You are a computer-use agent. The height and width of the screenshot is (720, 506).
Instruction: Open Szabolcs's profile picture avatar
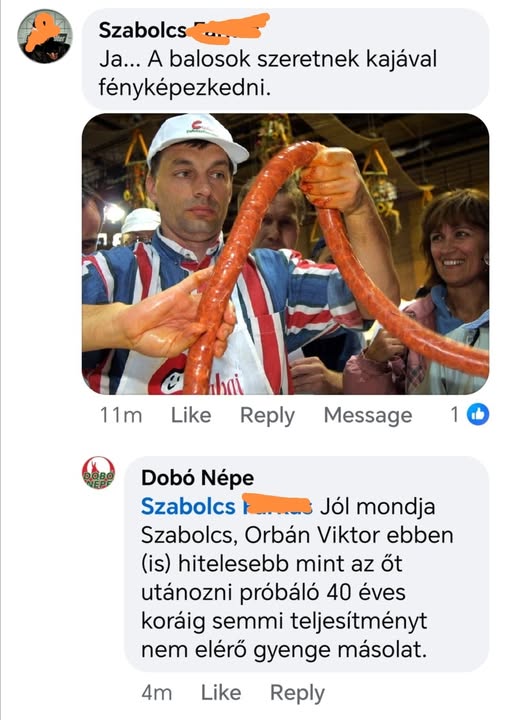[x=45, y=37]
